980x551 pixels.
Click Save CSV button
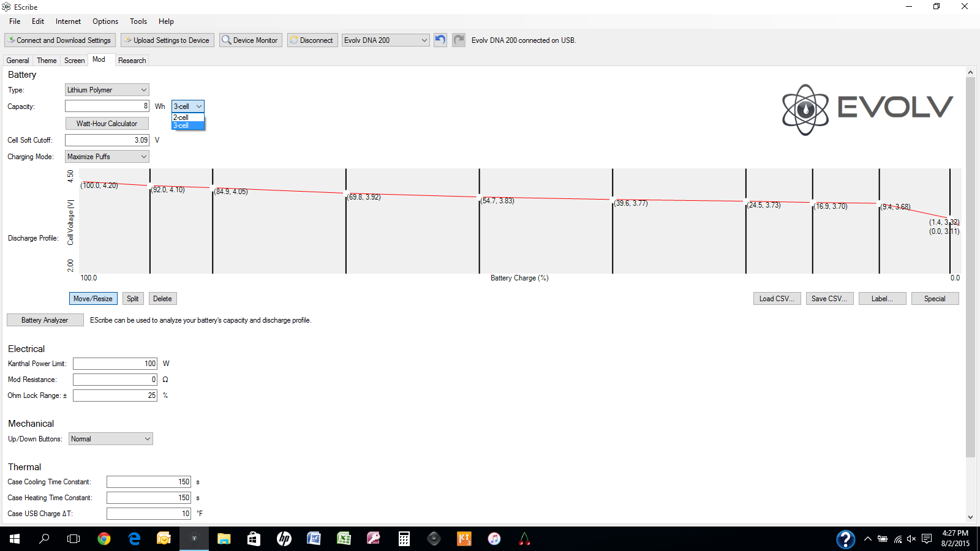coord(829,299)
